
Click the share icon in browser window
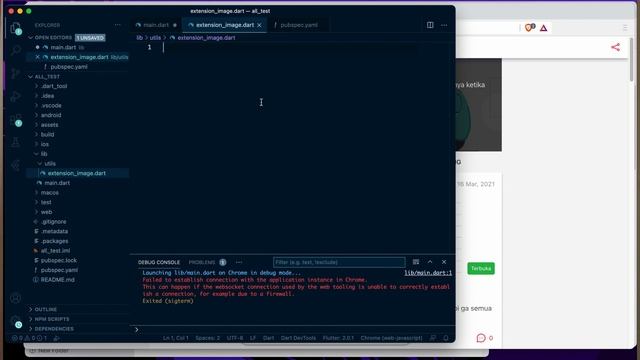coord(616,47)
